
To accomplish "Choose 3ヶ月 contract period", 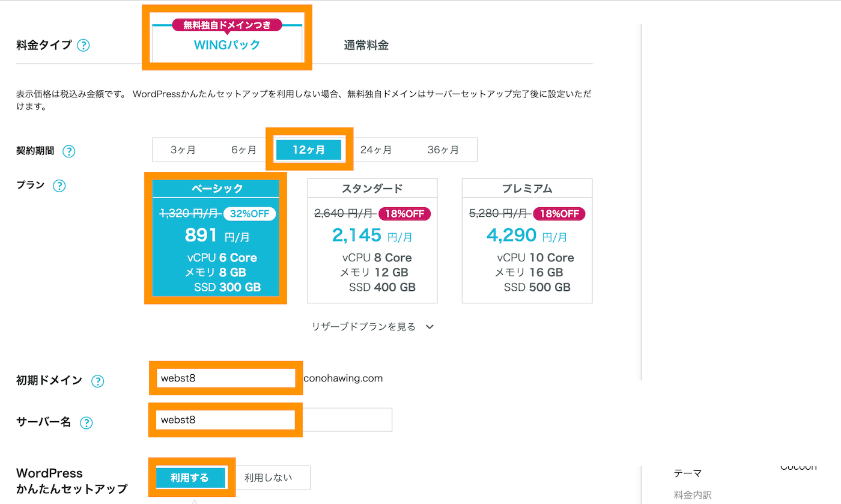I will 183,150.
